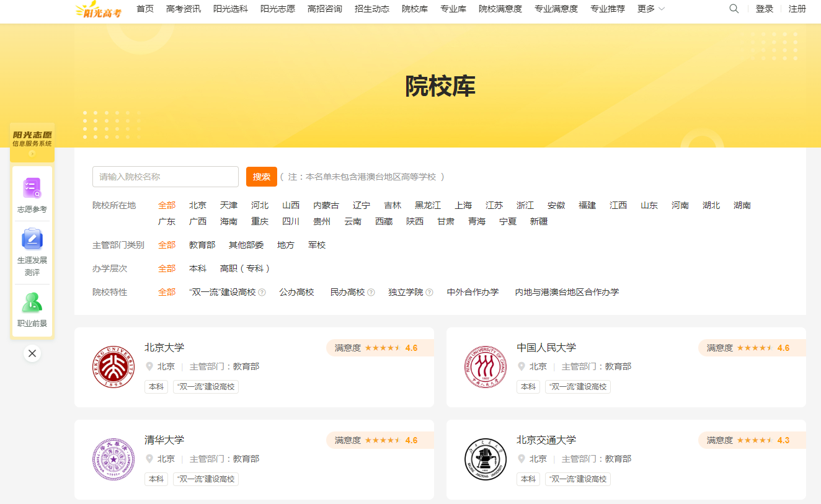Filter location by 上海
Viewport: 821px width, 504px height.
click(463, 205)
